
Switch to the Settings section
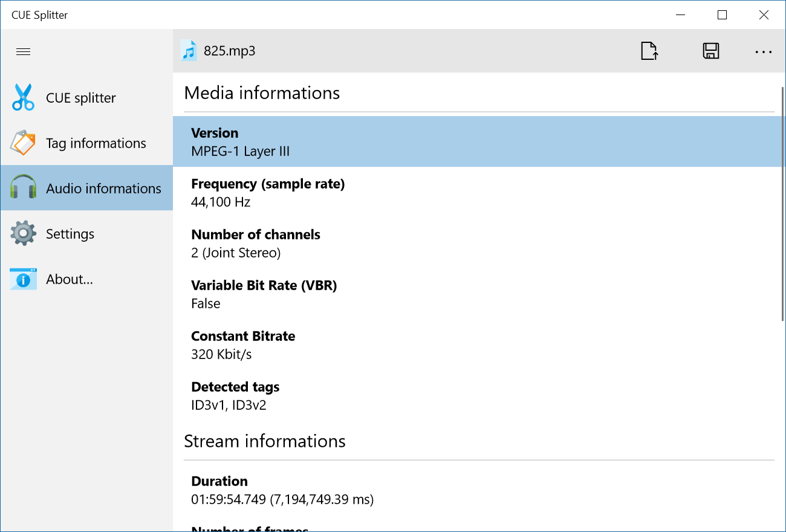click(70, 233)
